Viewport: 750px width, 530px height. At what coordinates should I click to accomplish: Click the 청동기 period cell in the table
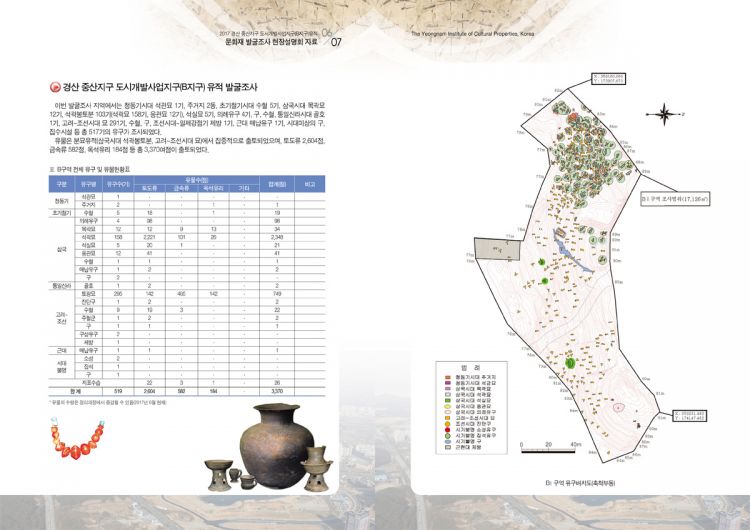[x=62, y=201]
